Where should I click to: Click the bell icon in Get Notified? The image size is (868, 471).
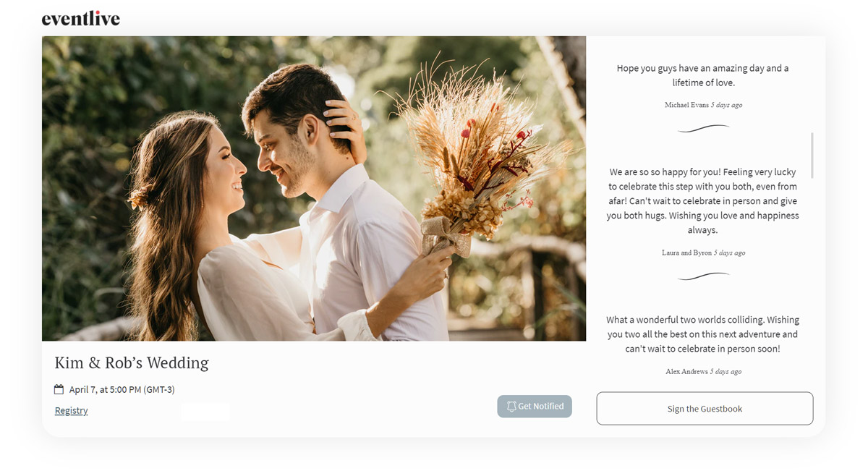coord(511,407)
